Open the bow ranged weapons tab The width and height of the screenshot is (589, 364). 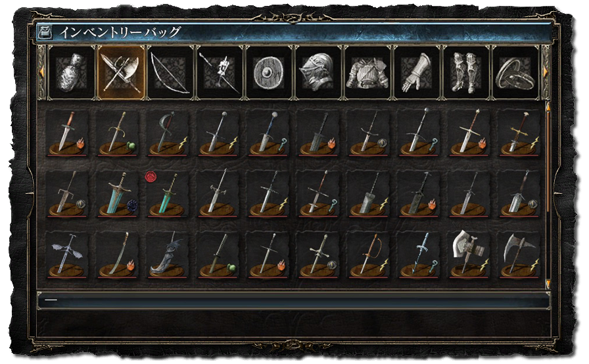[170, 73]
